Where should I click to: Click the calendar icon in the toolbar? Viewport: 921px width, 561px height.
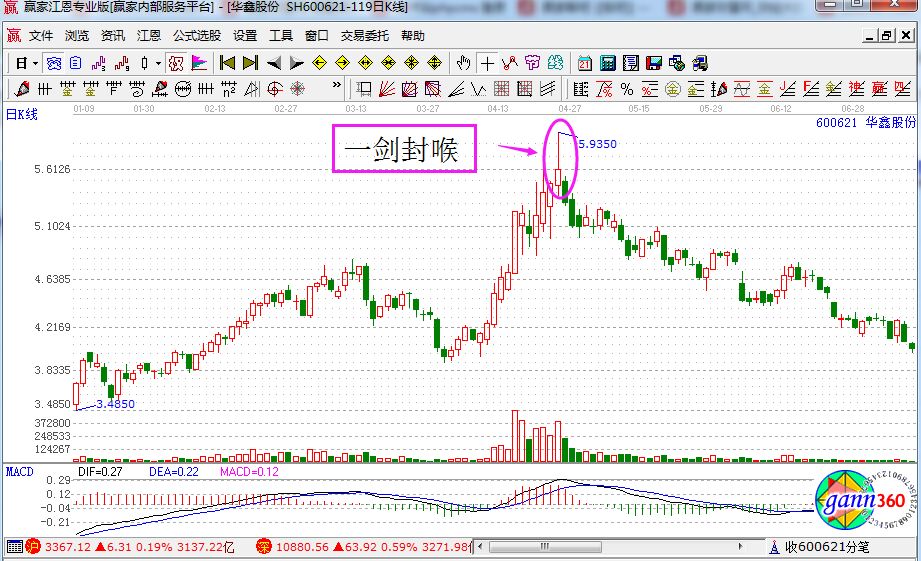click(x=585, y=63)
